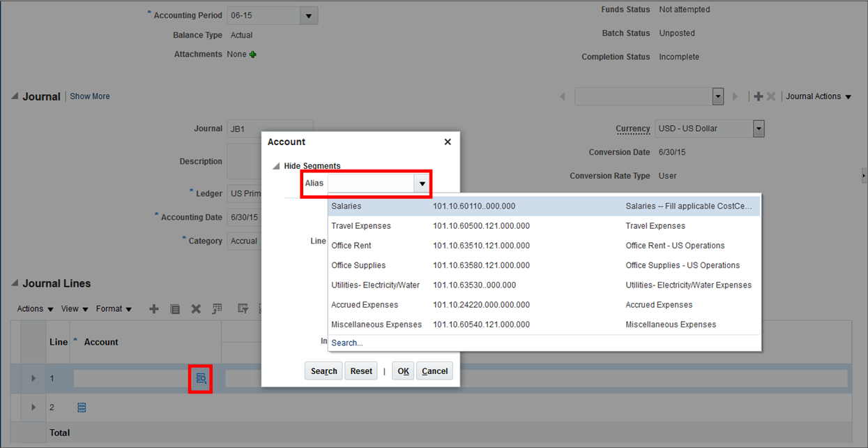868x448 pixels.
Task: Delete the row using the Journal Lines X icon
Action: (196, 308)
